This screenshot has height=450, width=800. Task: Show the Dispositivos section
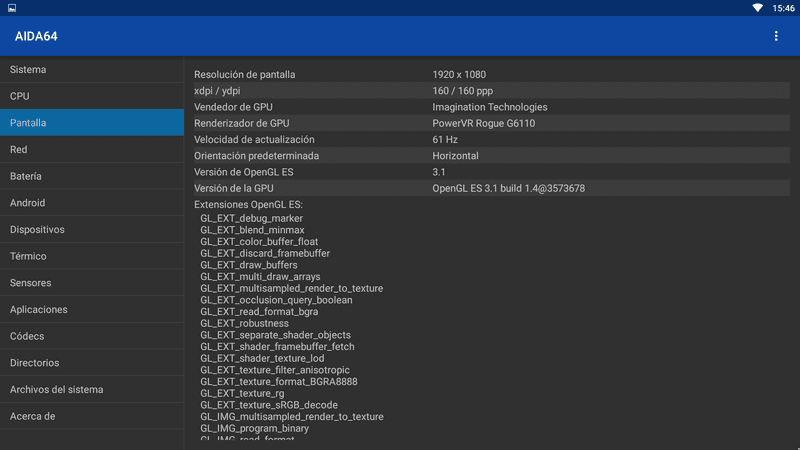(x=92, y=229)
